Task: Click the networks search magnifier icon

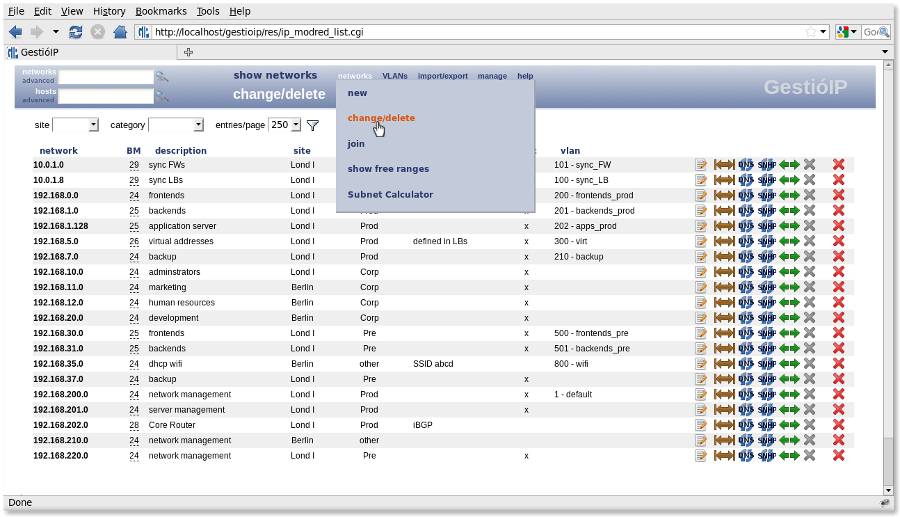Action: point(162,77)
